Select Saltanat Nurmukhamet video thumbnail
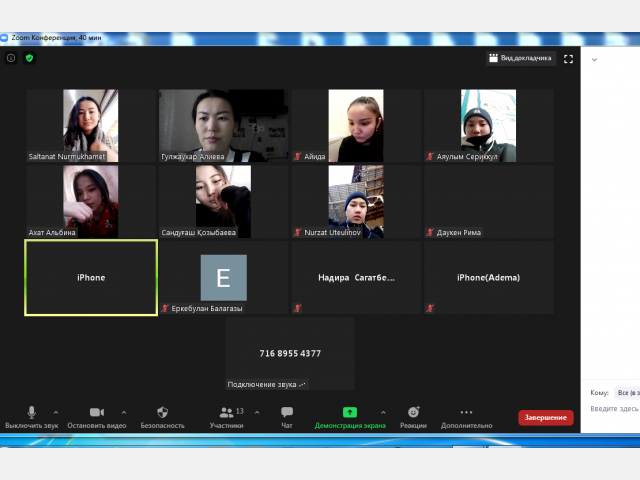This screenshot has height=480, width=640. tap(91, 125)
